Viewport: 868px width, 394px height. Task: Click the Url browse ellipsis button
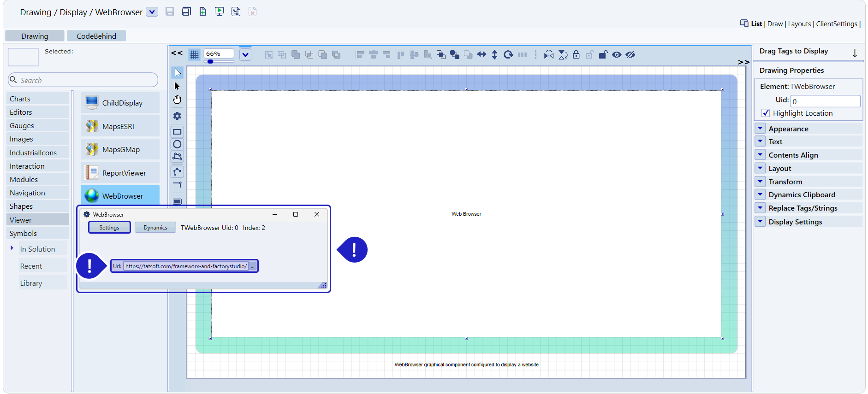click(x=253, y=266)
